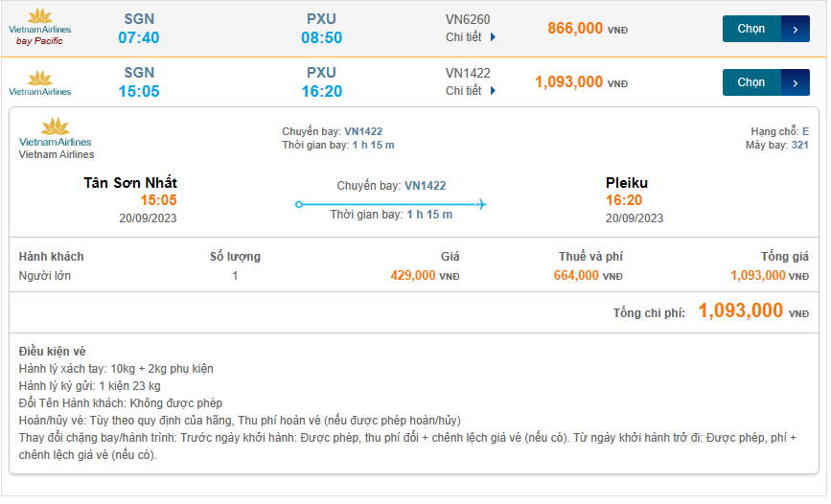Click the airplane icon on route line
This screenshot has height=504, width=831.
pos(481,204)
